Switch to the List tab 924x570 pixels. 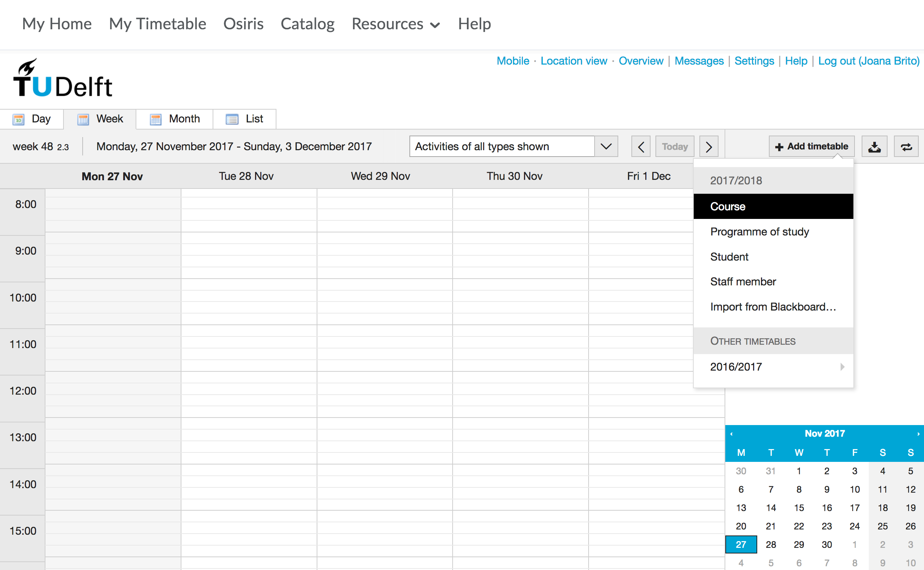[x=254, y=119]
